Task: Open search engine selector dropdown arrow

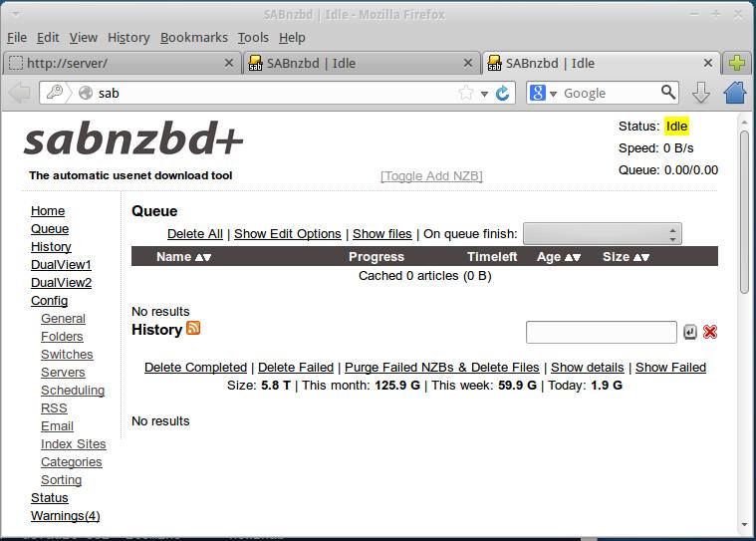Action: coord(553,94)
